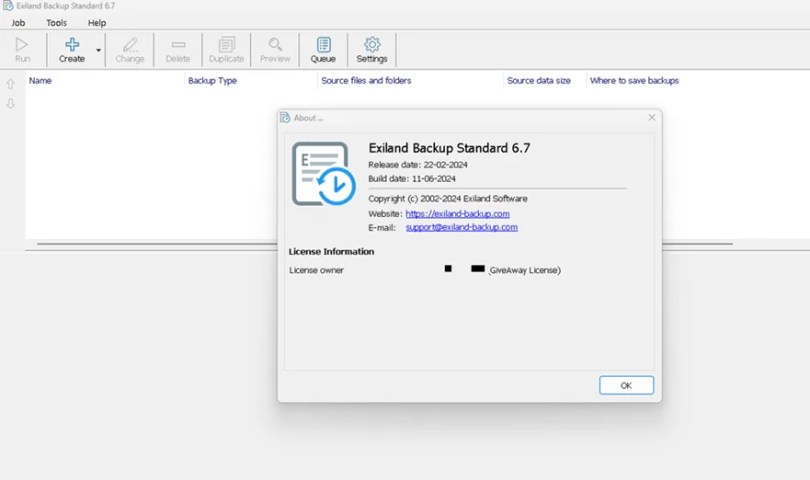Sort by Name column header
The height and width of the screenshot is (480, 810).
click(40, 81)
